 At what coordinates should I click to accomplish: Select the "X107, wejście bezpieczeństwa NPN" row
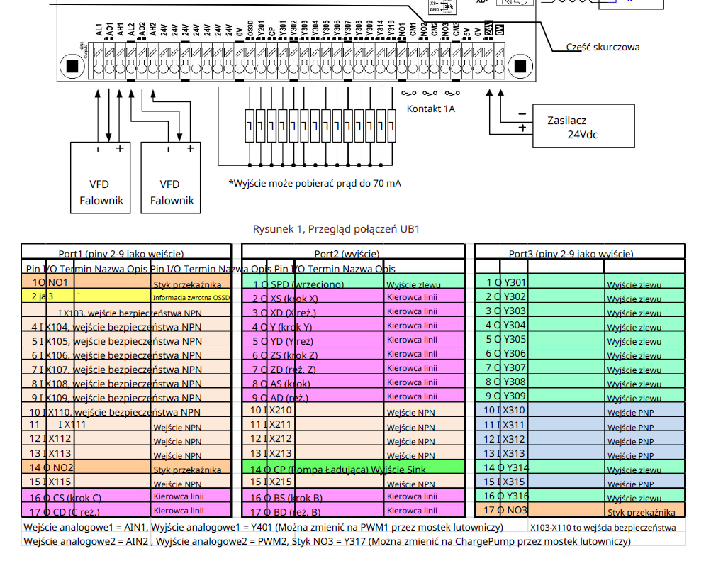[x=123, y=370]
